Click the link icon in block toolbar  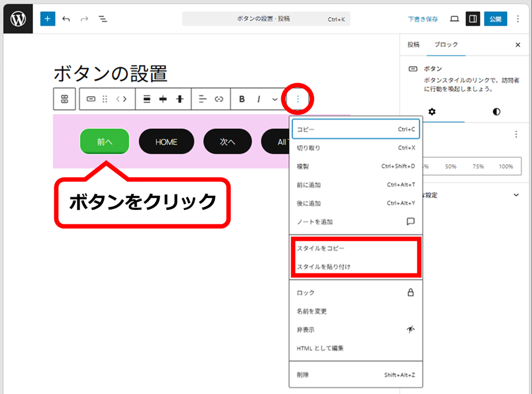pos(219,99)
